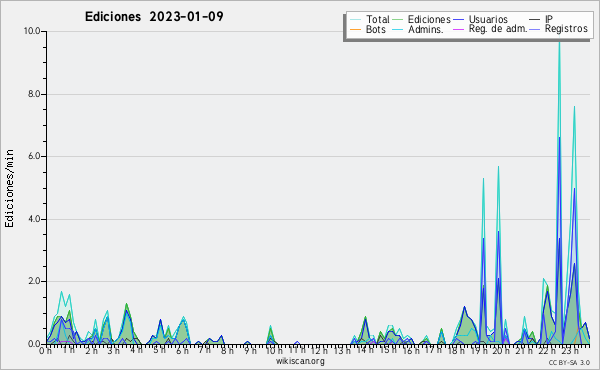This screenshot has width=600, height=370.
Task: Click the '18 h' x-axis tick label
Action: (456, 350)
